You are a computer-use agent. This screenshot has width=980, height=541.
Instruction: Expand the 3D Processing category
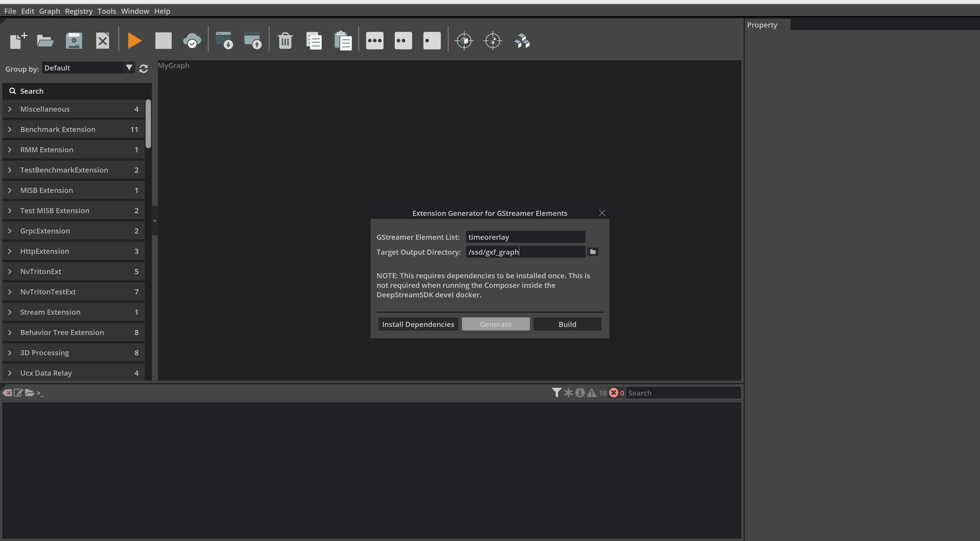coord(73,353)
